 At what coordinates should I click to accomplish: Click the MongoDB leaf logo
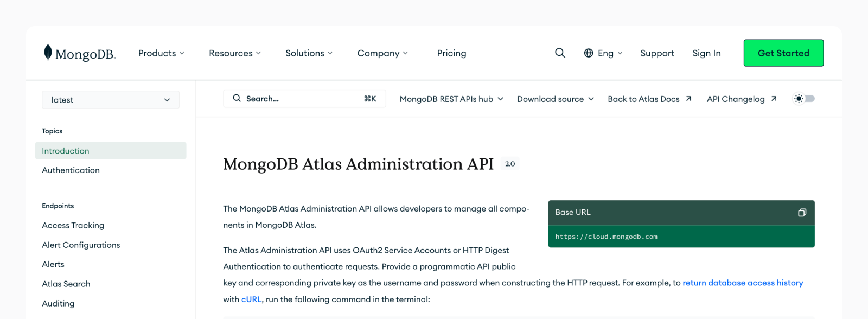click(48, 53)
